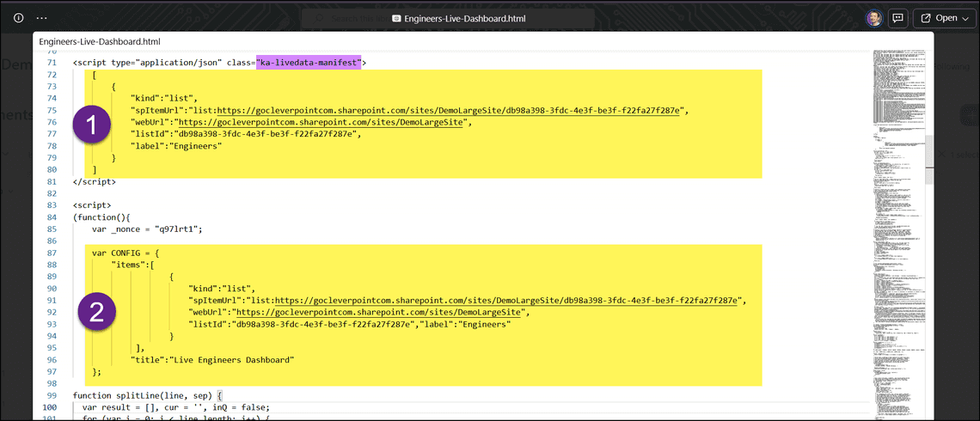Expand the Open dropdown button

945,18
